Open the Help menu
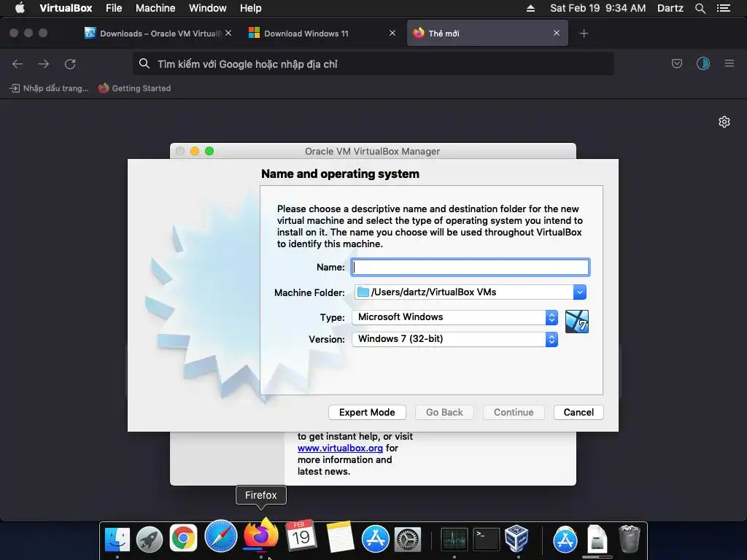 pyautogui.click(x=251, y=8)
